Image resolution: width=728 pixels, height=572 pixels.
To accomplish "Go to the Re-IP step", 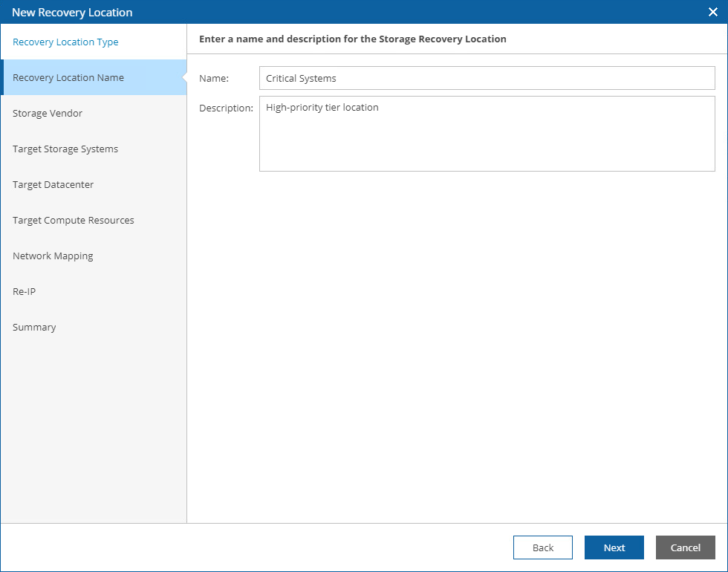I will click(25, 292).
